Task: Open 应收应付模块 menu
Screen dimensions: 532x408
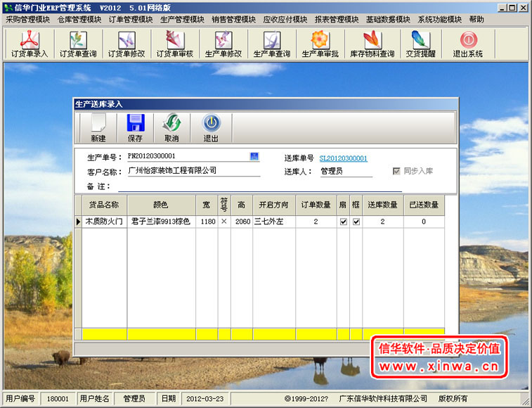Action: coord(285,20)
